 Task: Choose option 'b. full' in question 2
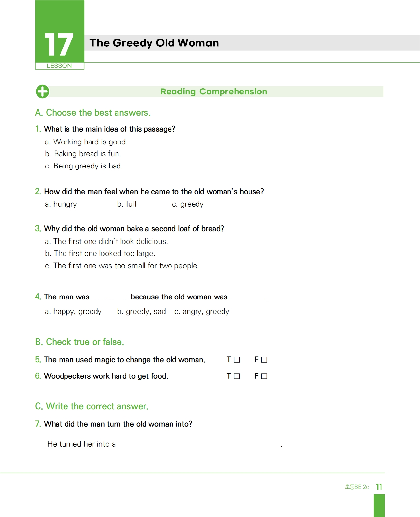[127, 204]
